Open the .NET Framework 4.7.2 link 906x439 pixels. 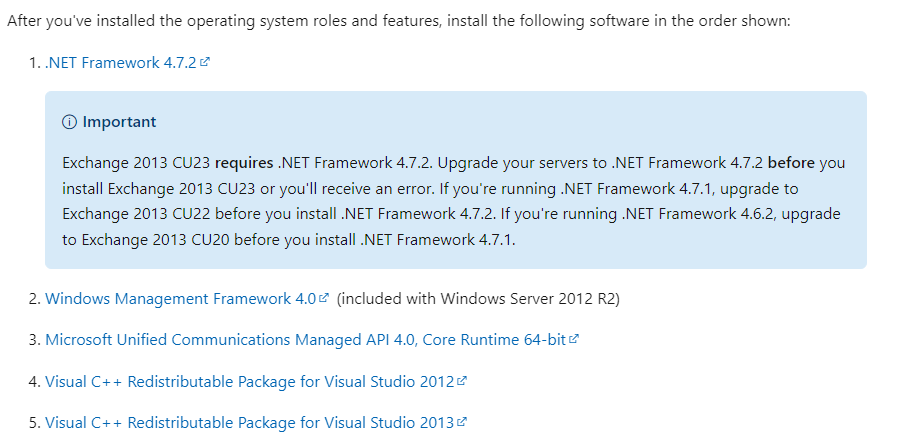[x=121, y=62]
